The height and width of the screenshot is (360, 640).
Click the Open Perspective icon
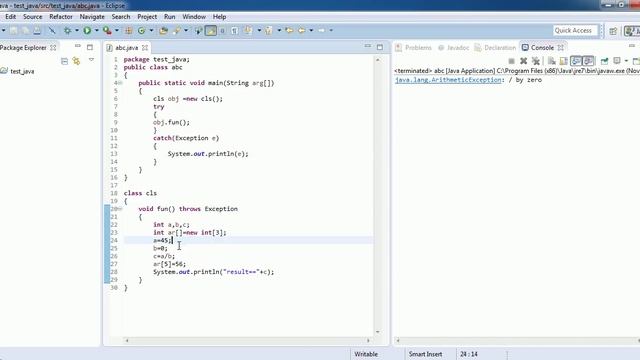[x=613, y=31]
